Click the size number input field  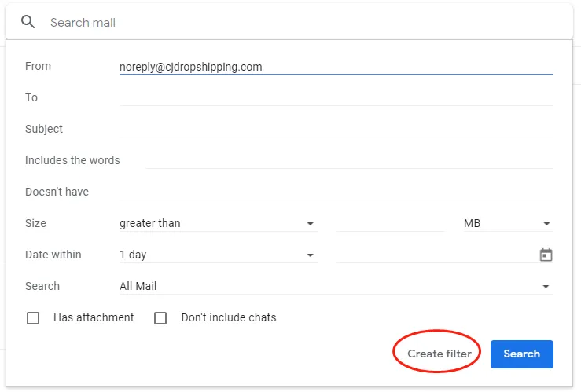click(390, 224)
